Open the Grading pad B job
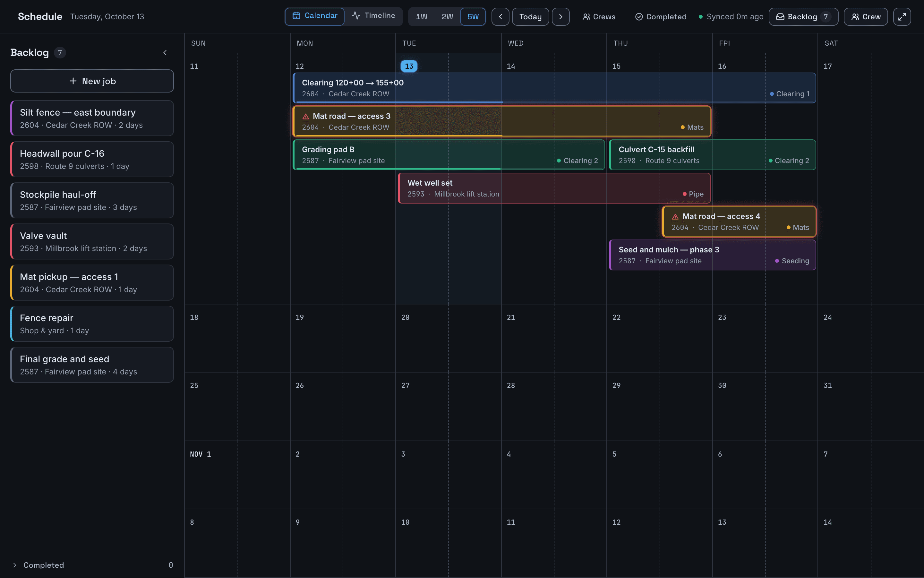The image size is (924, 578). click(x=449, y=155)
